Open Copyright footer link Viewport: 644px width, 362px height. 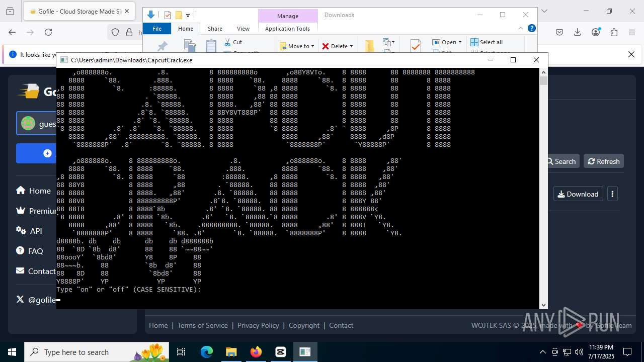point(304,325)
